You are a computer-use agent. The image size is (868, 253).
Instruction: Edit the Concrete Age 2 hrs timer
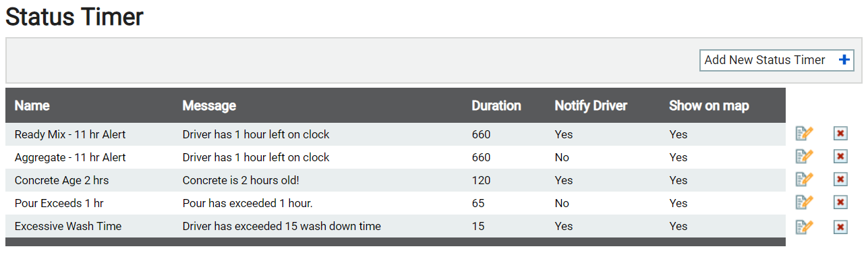(804, 179)
